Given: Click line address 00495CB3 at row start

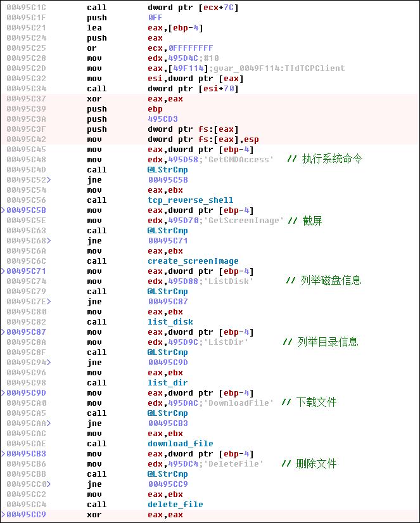Looking at the screenshot, I should pyautogui.click(x=27, y=454).
